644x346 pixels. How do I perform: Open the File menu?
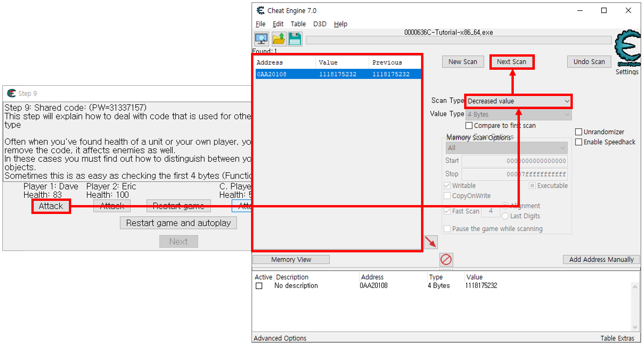(x=260, y=24)
